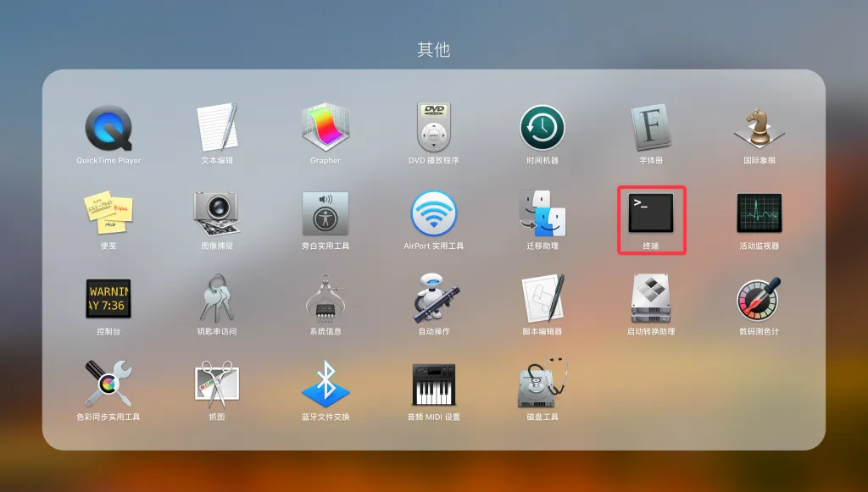
Task: Launch 国际象棋 chess game
Action: point(759,128)
